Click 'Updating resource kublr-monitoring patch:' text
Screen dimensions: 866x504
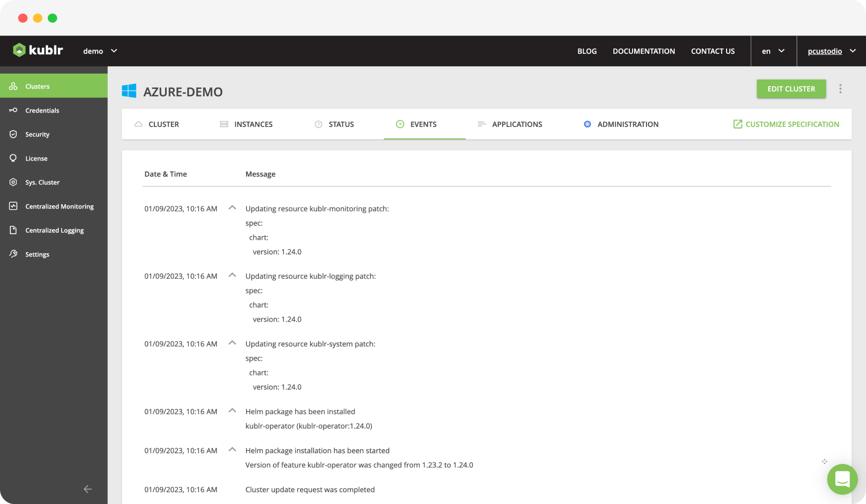pyautogui.click(x=317, y=209)
